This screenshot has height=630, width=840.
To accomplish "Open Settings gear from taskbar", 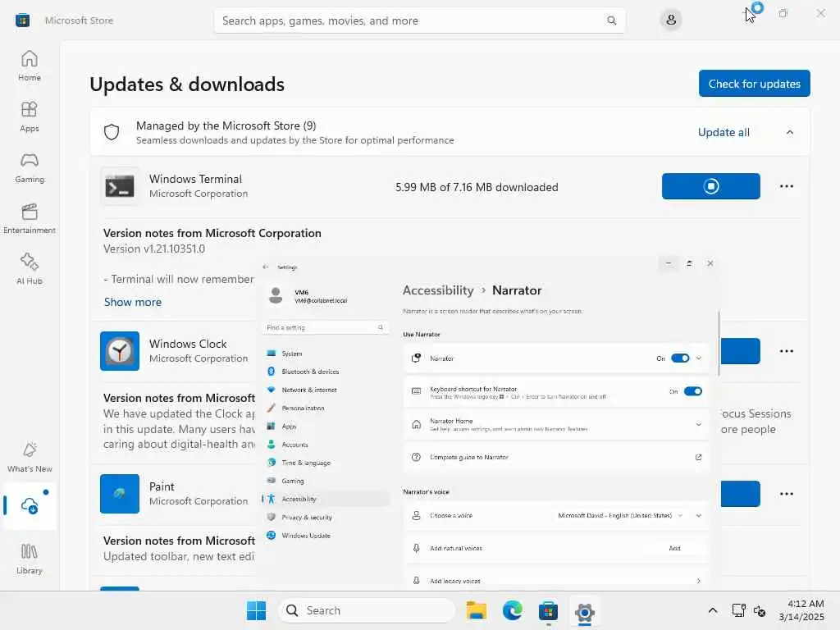I will (584, 610).
